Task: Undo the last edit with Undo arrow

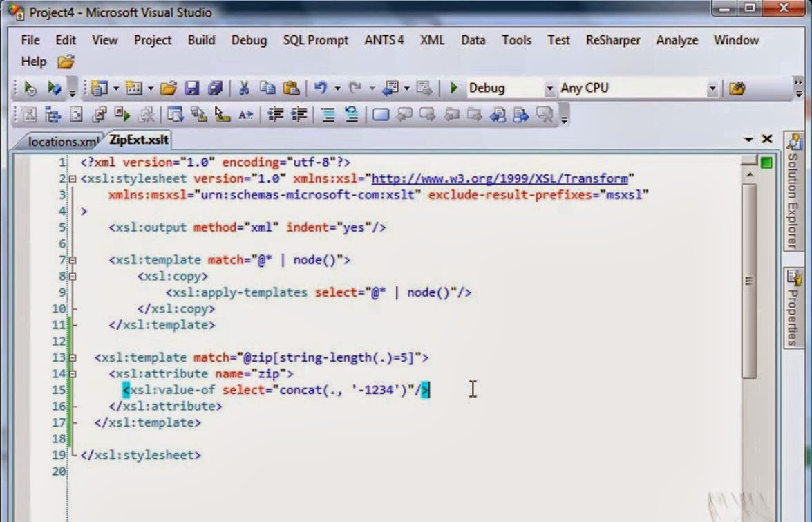Action: (321, 88)
